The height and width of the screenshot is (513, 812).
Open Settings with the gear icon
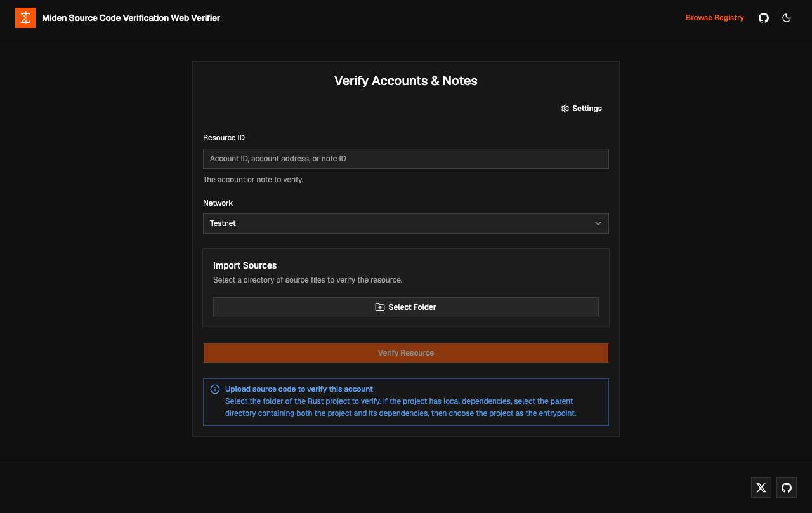click(x=582, y=109)
